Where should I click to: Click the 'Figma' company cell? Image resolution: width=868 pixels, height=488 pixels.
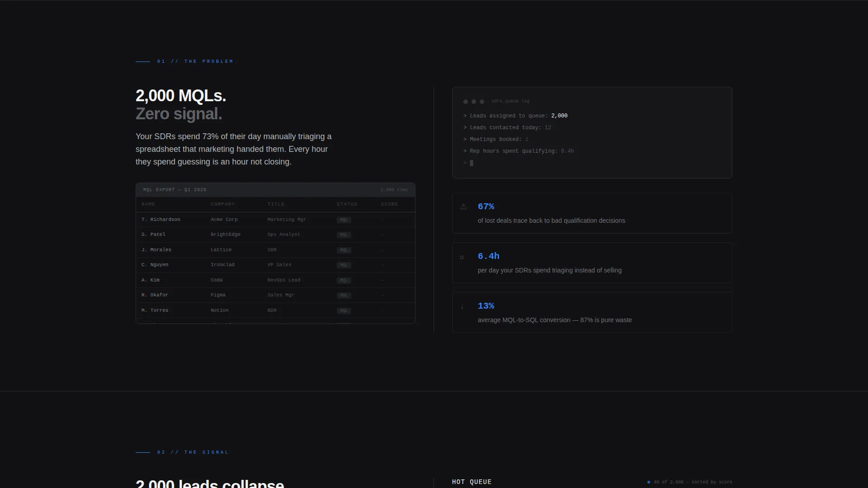(x=218, y=295)
